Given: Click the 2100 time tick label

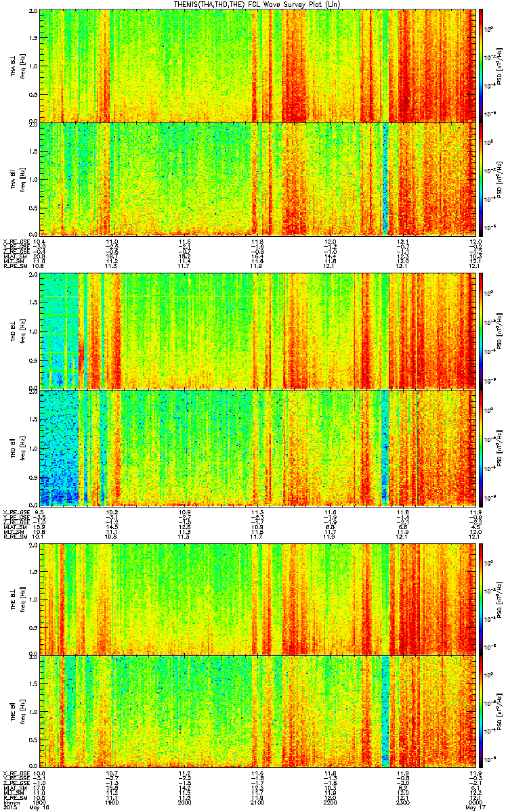Looking at the screenshot, I should [x=257, y=803].
